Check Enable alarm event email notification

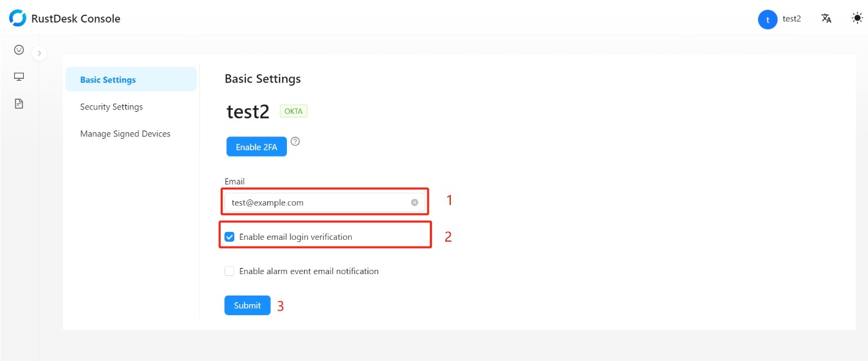tap(229, 271)
